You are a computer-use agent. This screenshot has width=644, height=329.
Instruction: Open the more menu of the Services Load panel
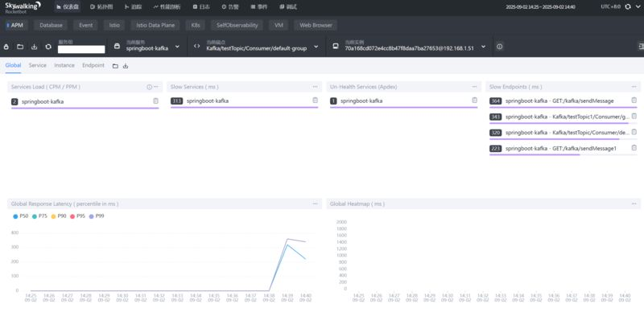[156, 87]
